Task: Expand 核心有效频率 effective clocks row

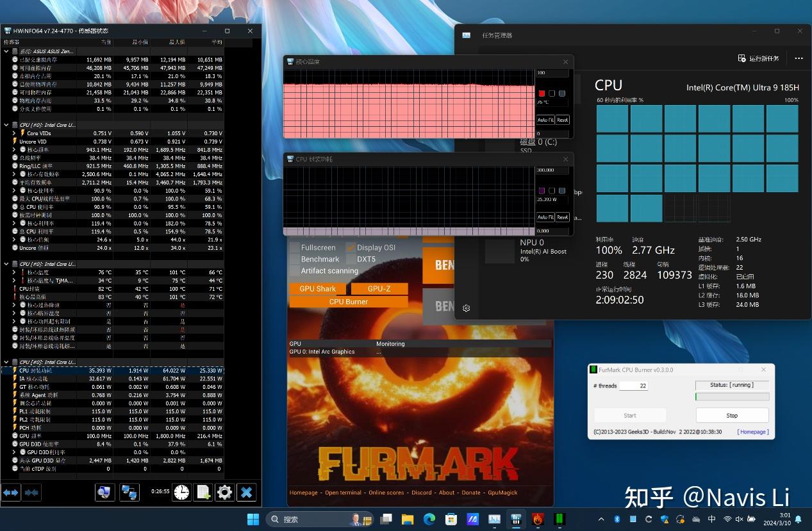Action: 14,174
